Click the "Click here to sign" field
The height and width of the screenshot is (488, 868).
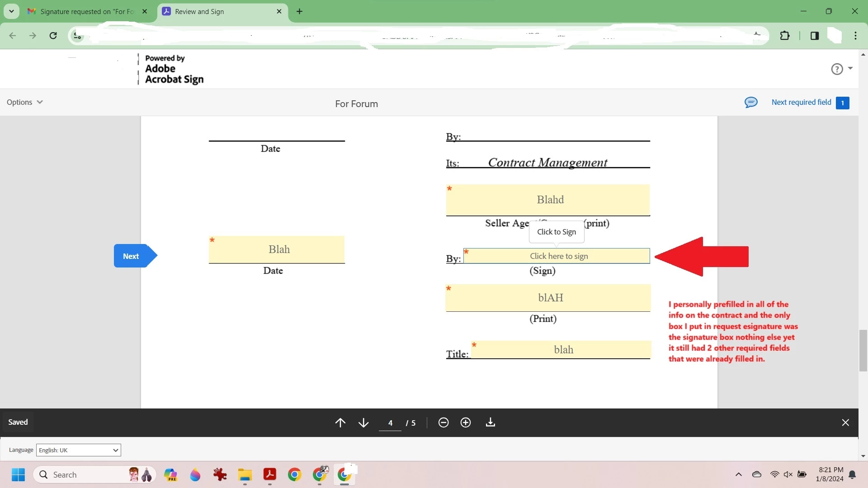(558, 256)
